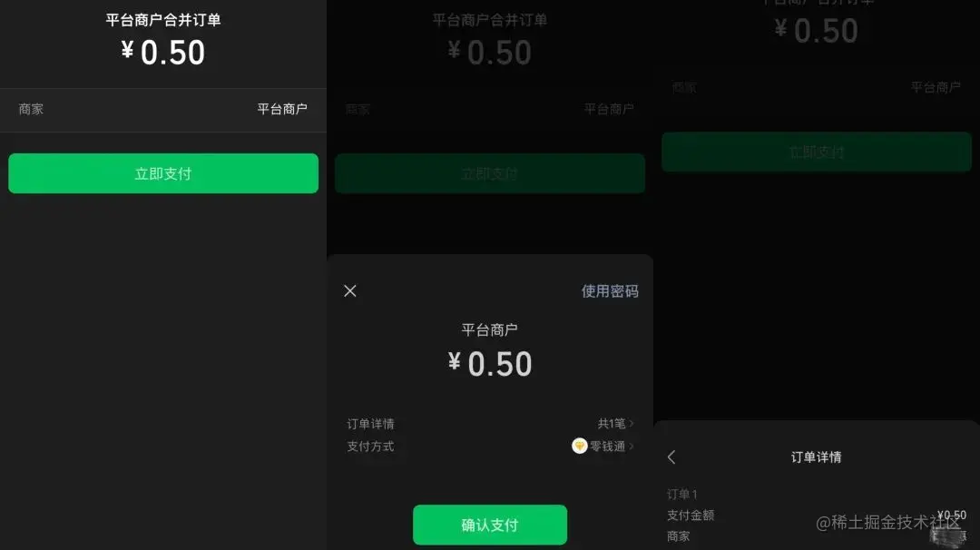Screen dimensions: 980x550
Task: Click the 平台商户合并订单 page title
Action: click(163, 20)
